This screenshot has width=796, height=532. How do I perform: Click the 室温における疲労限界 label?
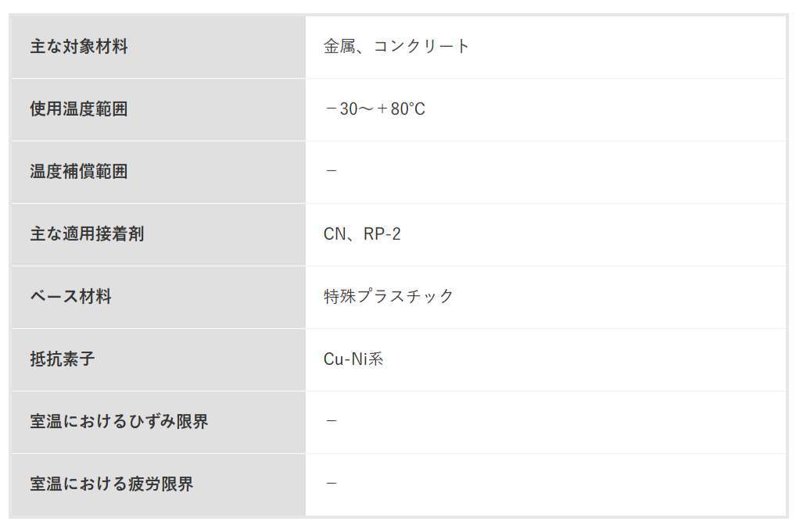111,484
